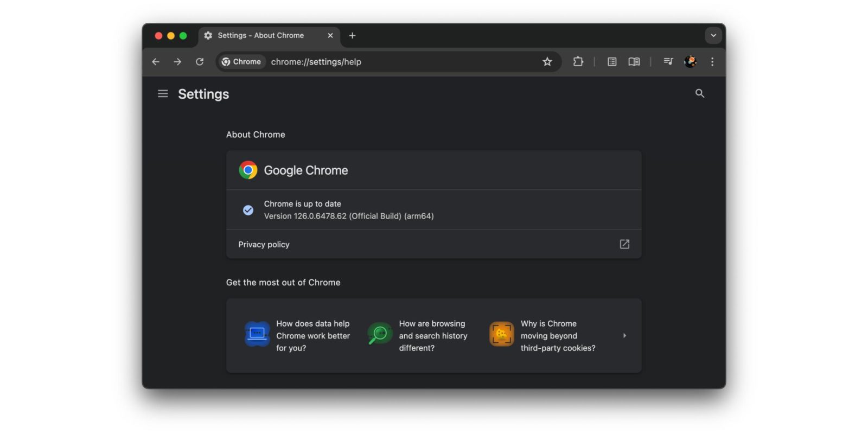Open the Settings hamburger menu
This screenshot has height=434, width=868.
point(163,94)
